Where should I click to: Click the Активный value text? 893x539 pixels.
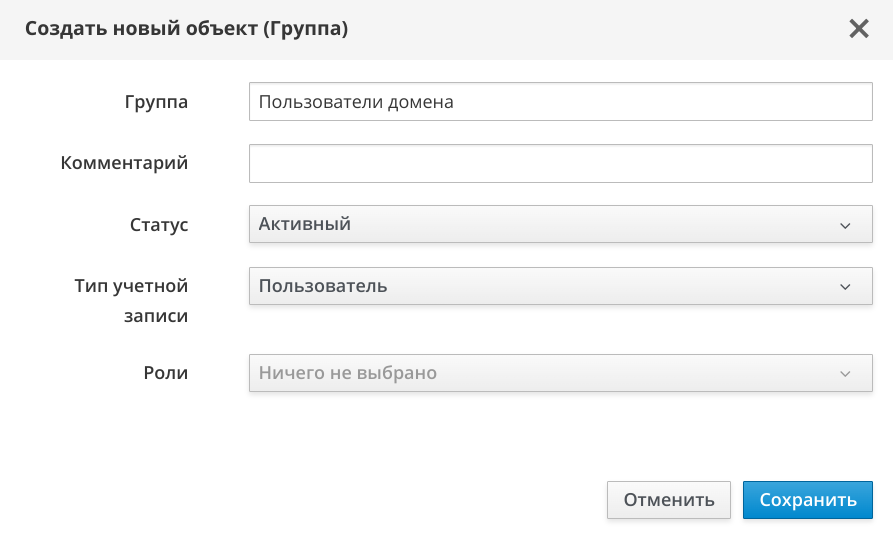[305, 225]
